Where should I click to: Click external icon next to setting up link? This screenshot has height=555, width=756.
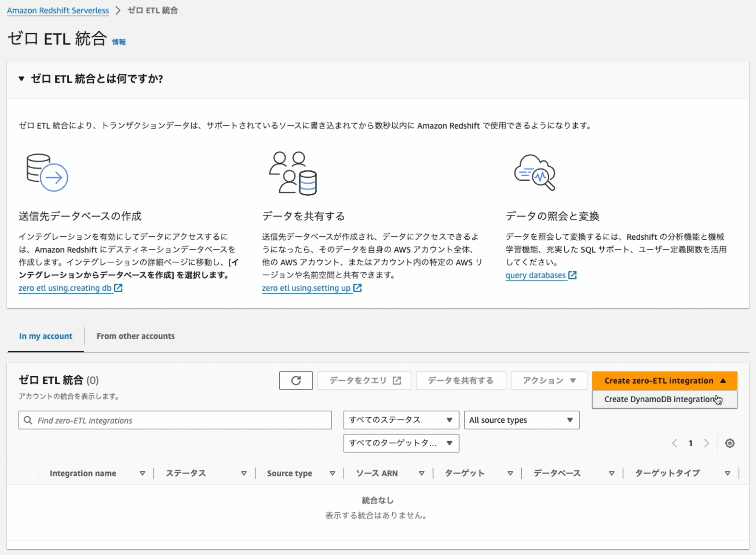coord(358,288)
